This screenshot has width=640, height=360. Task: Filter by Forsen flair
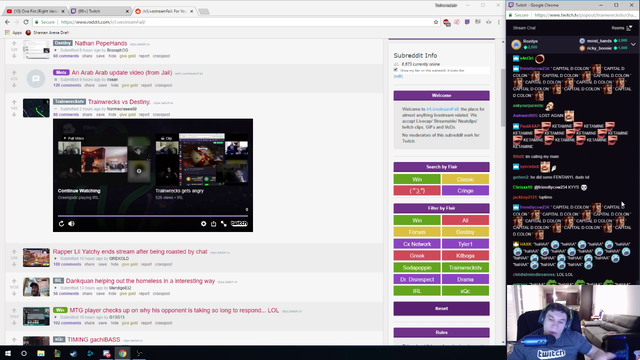pyautogui.click(x=417, y=232)
